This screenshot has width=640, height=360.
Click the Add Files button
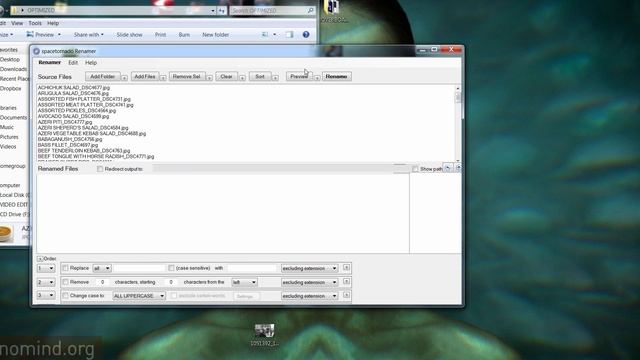[145, 76]
